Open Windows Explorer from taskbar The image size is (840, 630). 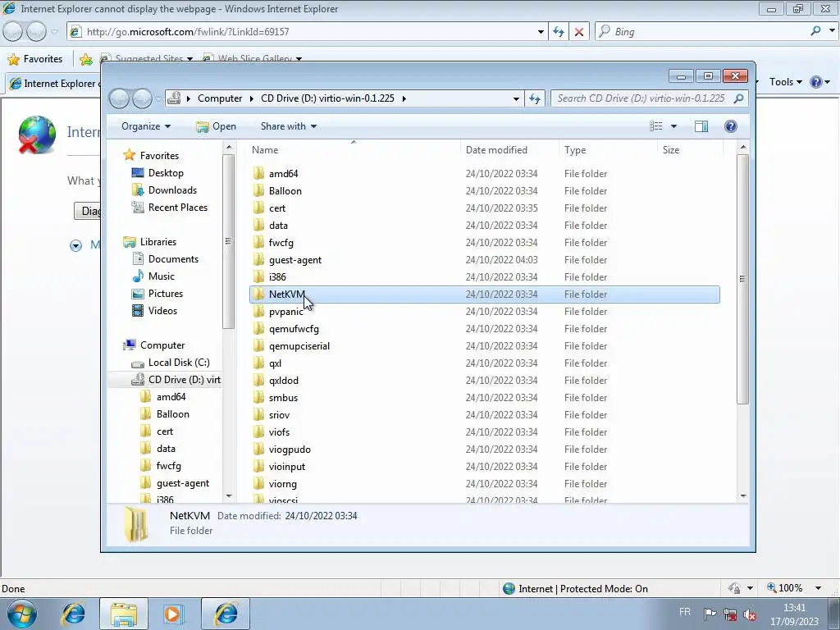pos(124,614)
